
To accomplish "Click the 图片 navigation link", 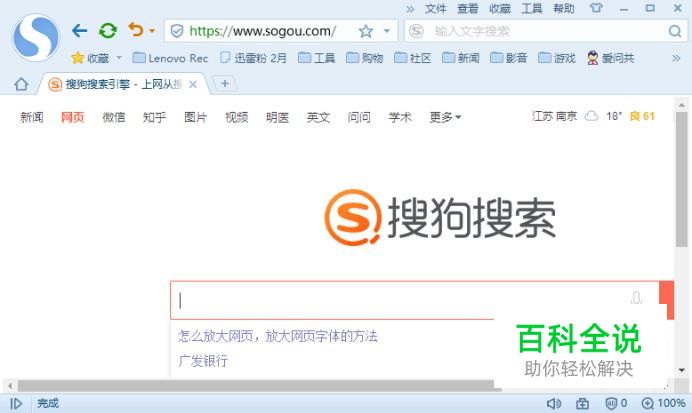I will pos(196,117).
